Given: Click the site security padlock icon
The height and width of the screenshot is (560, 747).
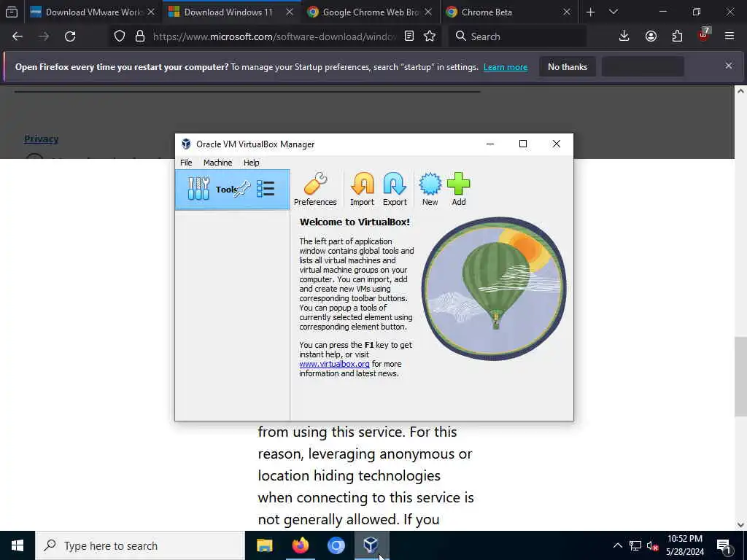Looking at the screenshot, I should click(x=139, y=36).
